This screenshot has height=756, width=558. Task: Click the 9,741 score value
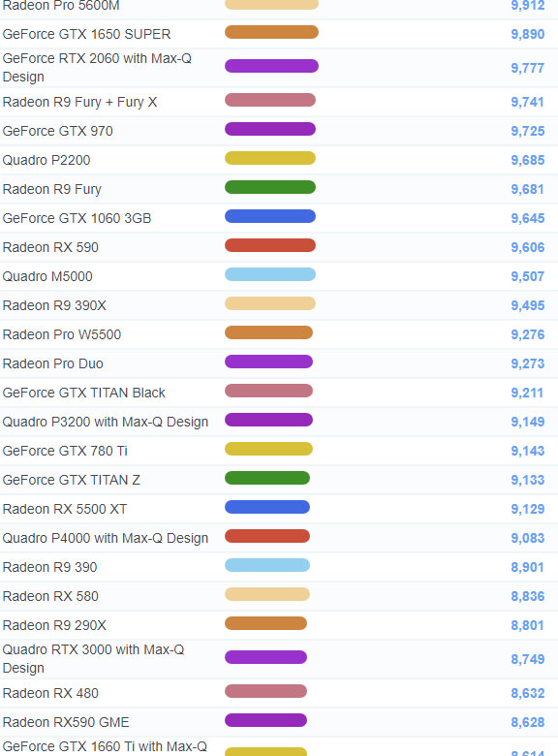(x=528, y=102)
